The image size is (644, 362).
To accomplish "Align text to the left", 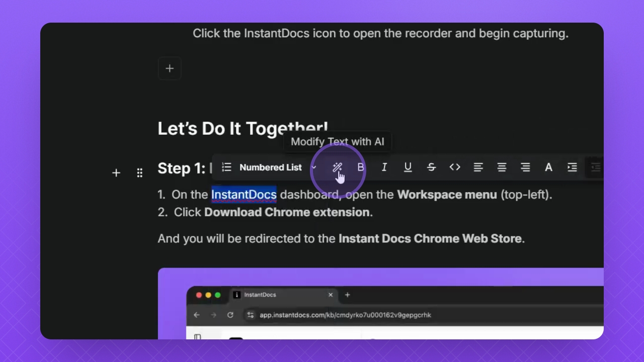I will [x=478, y=167].
